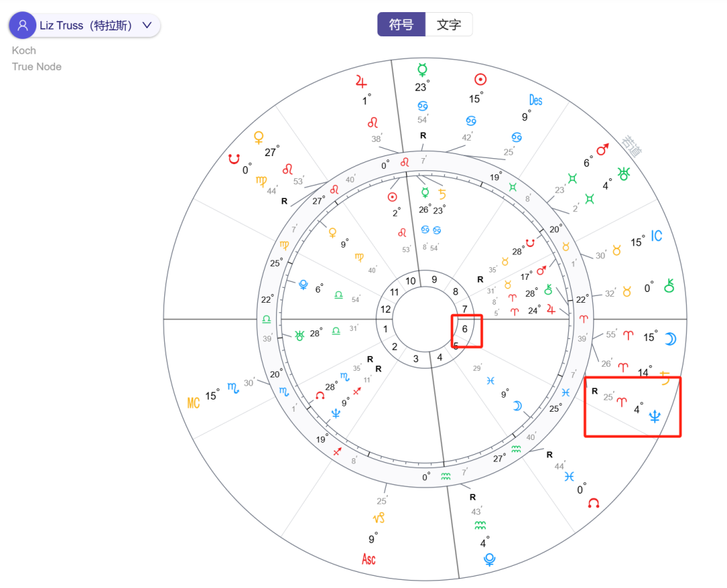The height and width of the screenshot is (588, 727).
Task: Click green Libra cusp sign at 22°
Action: pyautogui.click(x=267, y=319)
